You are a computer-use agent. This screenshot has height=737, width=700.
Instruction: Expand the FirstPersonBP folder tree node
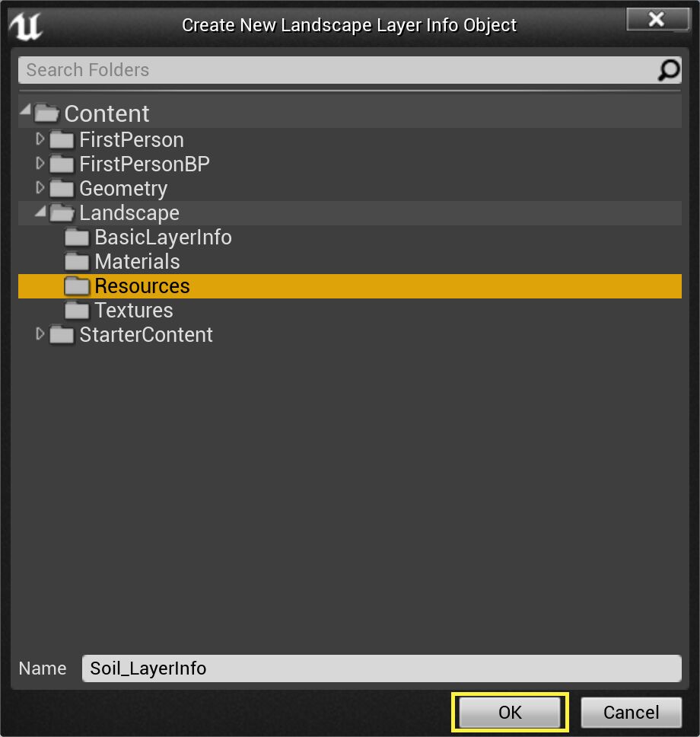point(40,164)
